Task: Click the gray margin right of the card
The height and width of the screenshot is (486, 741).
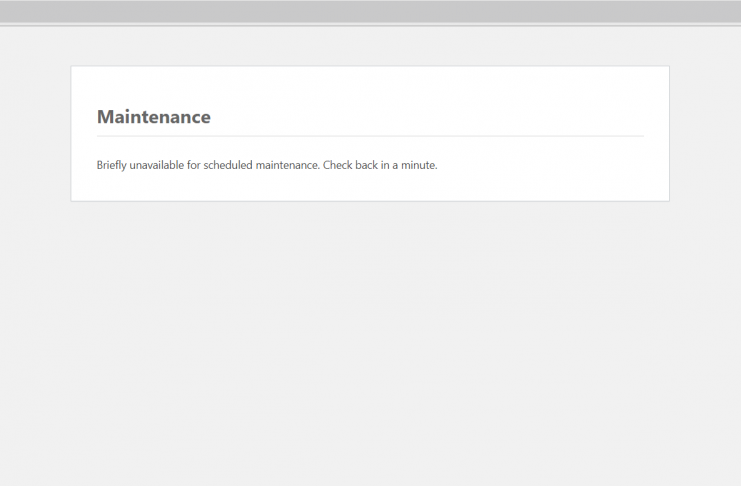Action: [x=705, y=133]
